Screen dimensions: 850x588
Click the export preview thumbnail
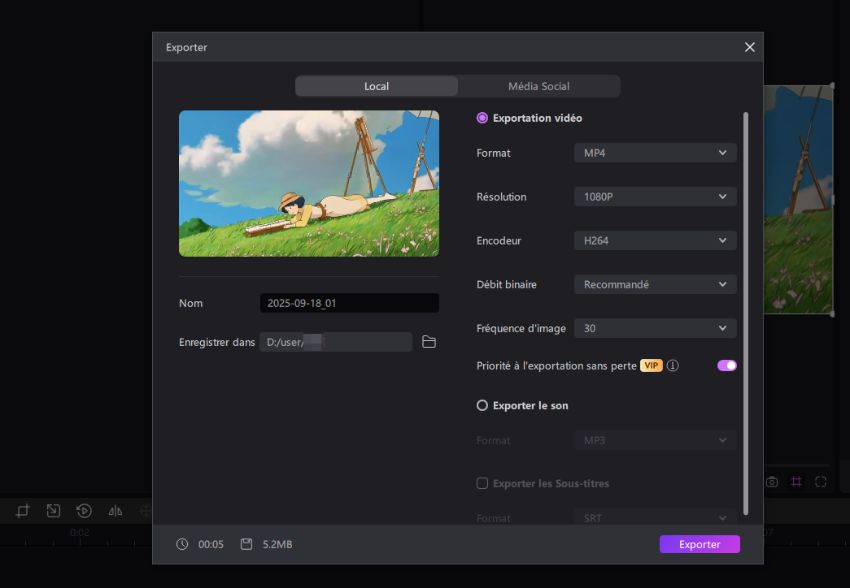[x=309, y=184]
